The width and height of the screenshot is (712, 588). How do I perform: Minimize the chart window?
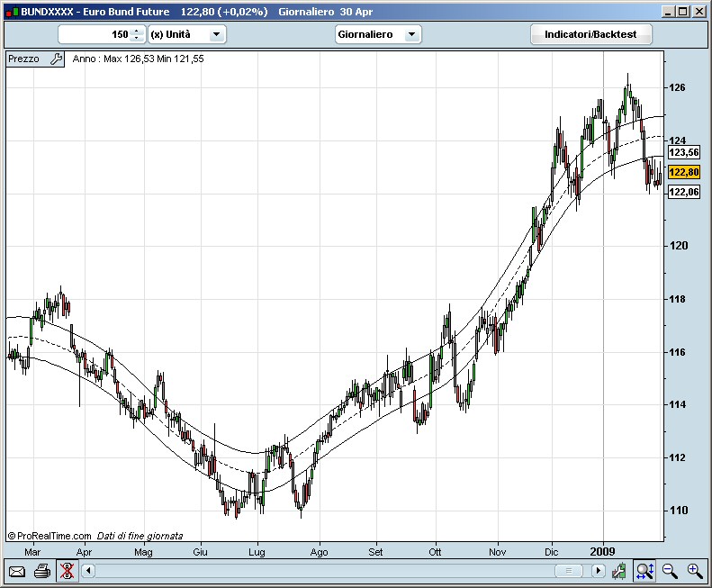tap(668, 12)
